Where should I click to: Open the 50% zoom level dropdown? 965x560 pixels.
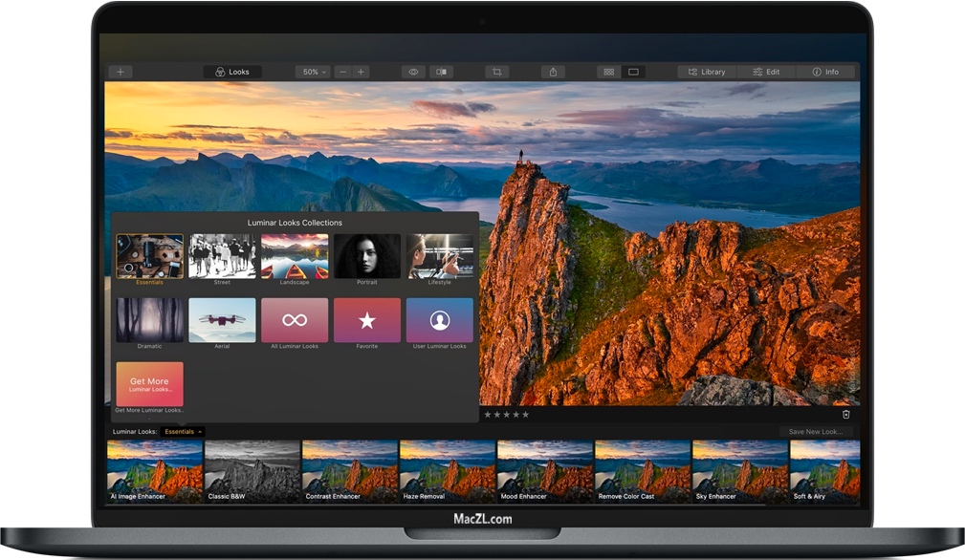[312, 72]
